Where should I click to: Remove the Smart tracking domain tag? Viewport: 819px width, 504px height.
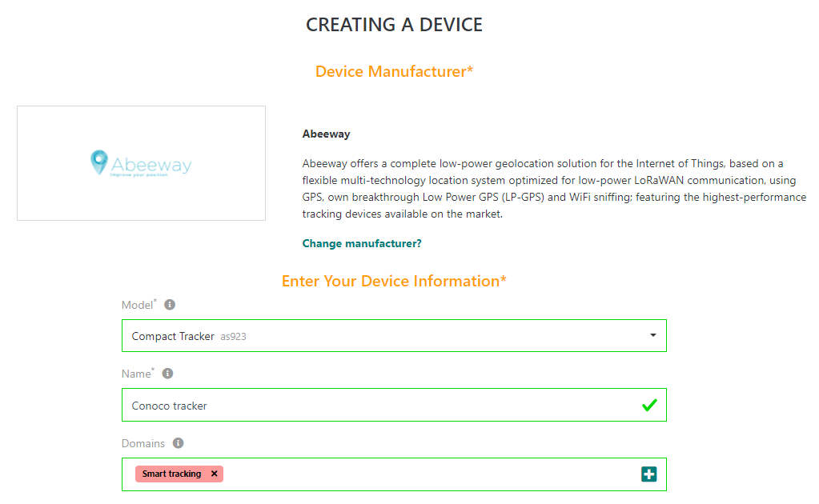[214, 474]
